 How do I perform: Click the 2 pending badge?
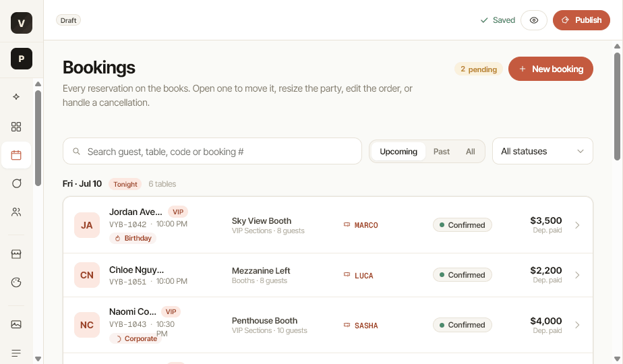[479, 69]
